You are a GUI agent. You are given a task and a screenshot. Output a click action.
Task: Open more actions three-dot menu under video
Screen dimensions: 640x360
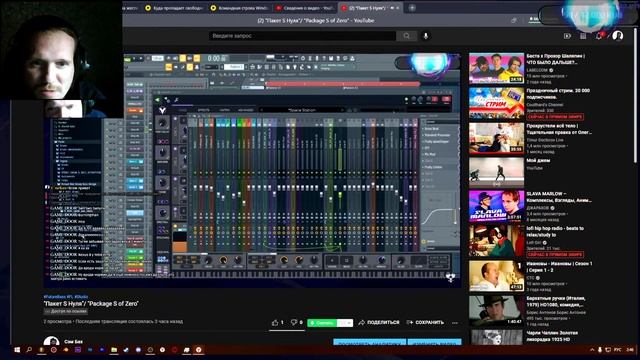[x=455, y=322]
